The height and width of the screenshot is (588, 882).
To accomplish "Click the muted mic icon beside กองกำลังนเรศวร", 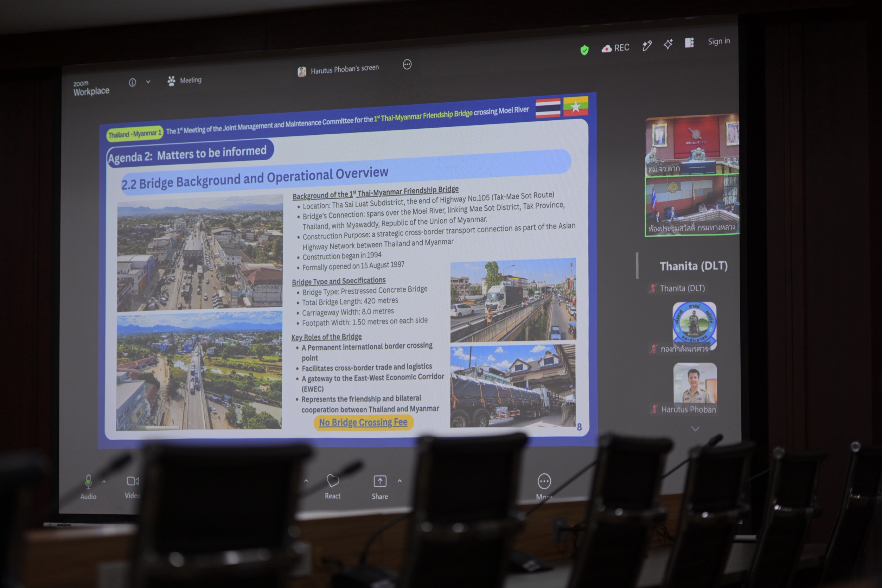I will (654, 349).
